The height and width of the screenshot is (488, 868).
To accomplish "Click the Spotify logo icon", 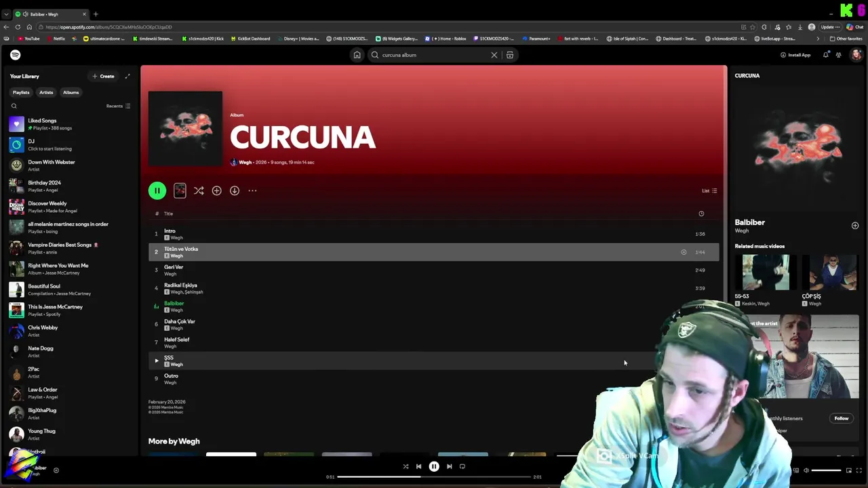I will tap(15, 55).
